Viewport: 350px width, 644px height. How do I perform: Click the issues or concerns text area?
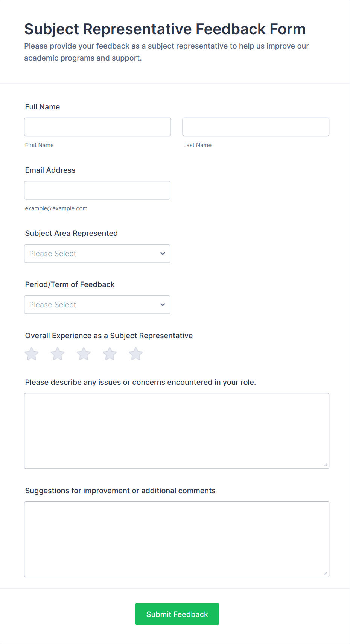pos(177,431)
